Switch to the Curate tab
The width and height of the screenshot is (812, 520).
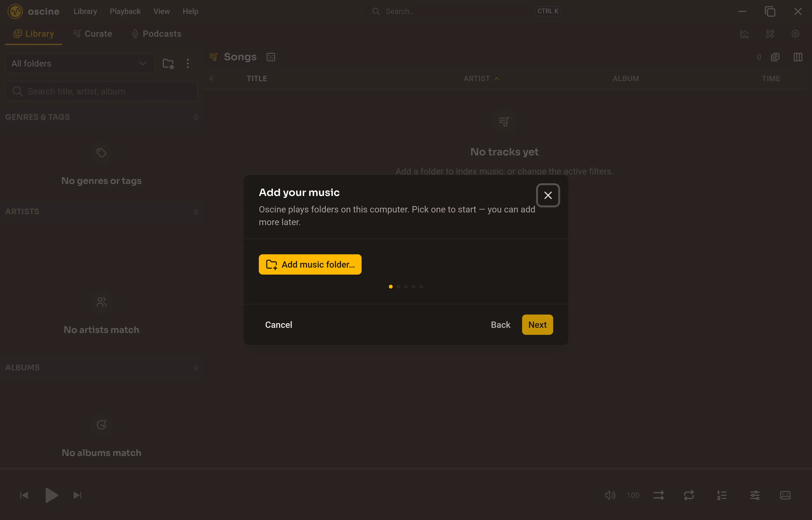click(x=93, y=34)
